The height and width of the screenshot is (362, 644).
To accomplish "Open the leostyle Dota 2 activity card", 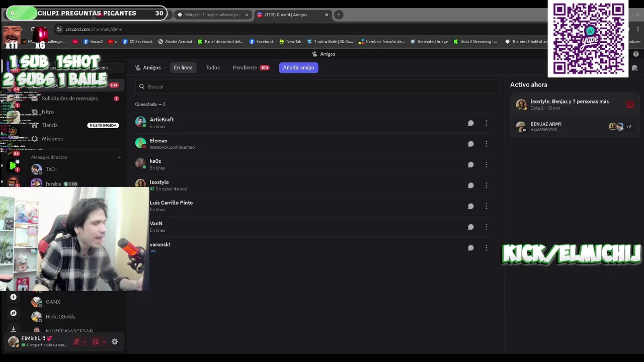I will click(575, 105).
